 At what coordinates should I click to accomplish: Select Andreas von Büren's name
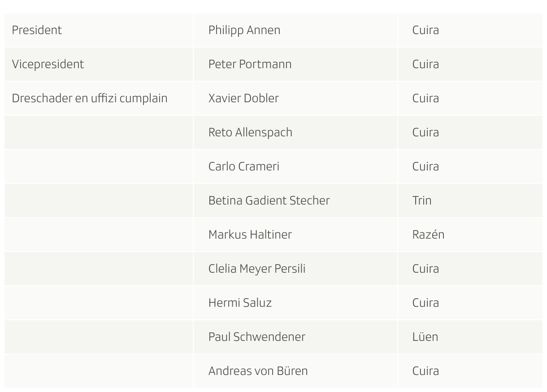pyautogui.click(x=258, y=371)
